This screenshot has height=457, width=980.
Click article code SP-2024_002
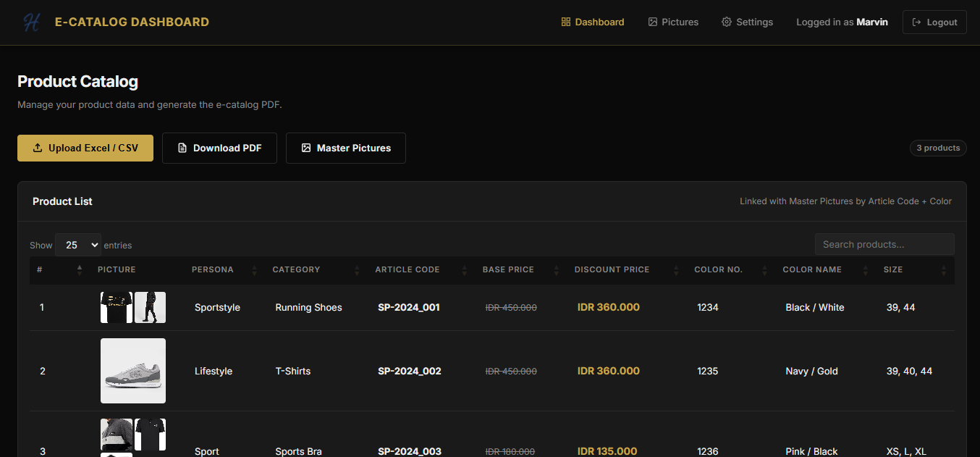click(x=410, y=371)
